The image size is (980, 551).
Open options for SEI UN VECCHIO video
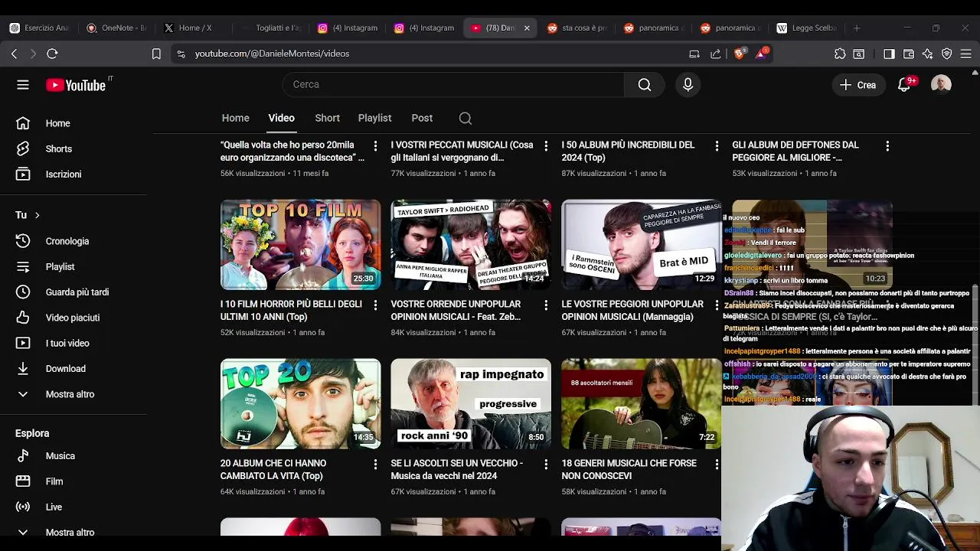[x=546, y=464]
